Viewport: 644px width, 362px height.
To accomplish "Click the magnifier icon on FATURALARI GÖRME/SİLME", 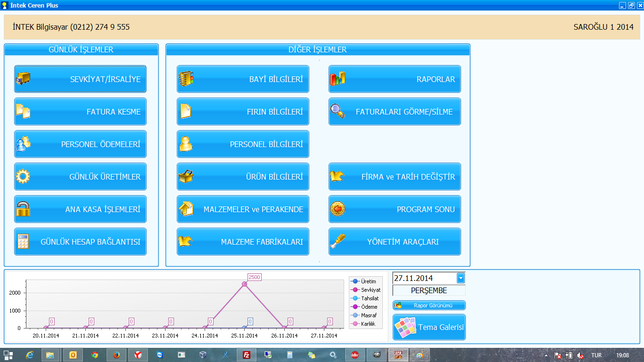I will [x=337, y=112].
